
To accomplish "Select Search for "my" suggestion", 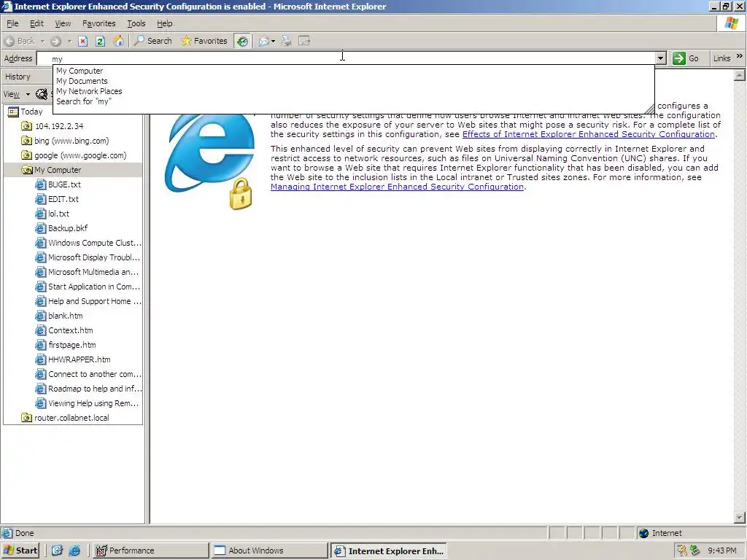I will pyautogui.click(x=84, y=101).
